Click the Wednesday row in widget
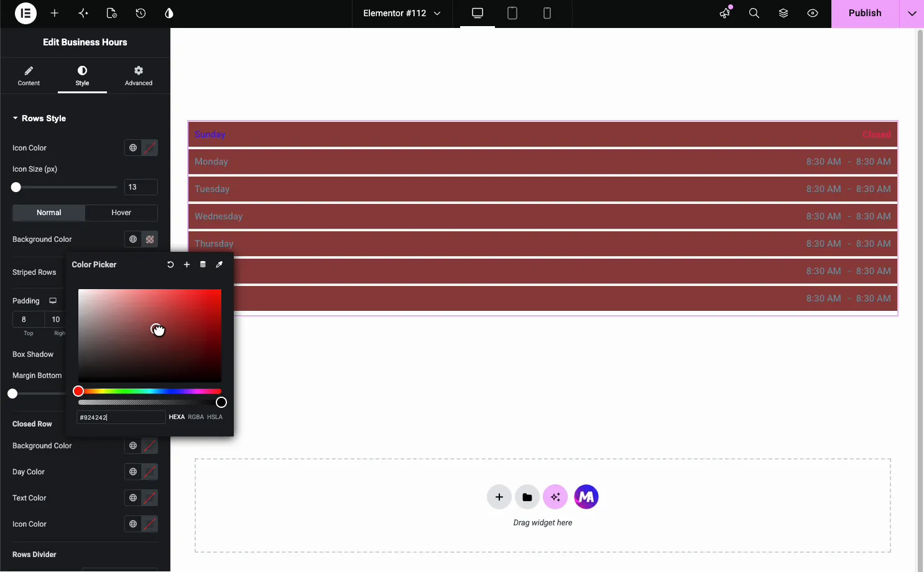This screenshot has width=924, height=572. coord(543,216)
